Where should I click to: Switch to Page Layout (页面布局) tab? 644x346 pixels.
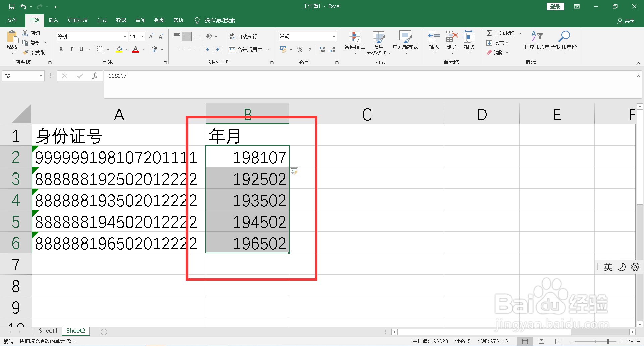[x=77, y=20]
